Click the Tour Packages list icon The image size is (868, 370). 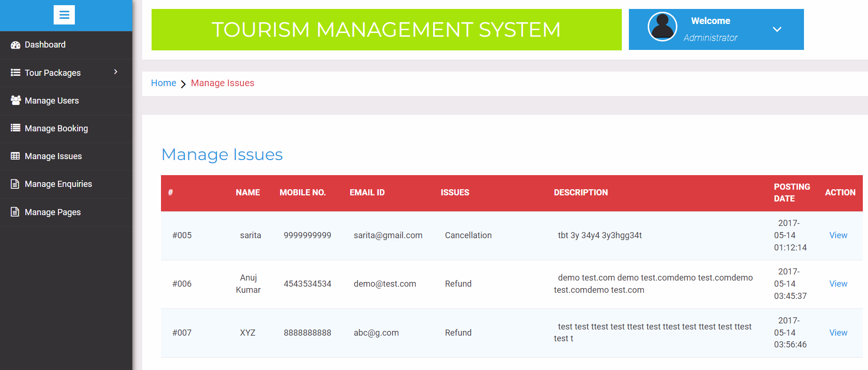point(16,72)
